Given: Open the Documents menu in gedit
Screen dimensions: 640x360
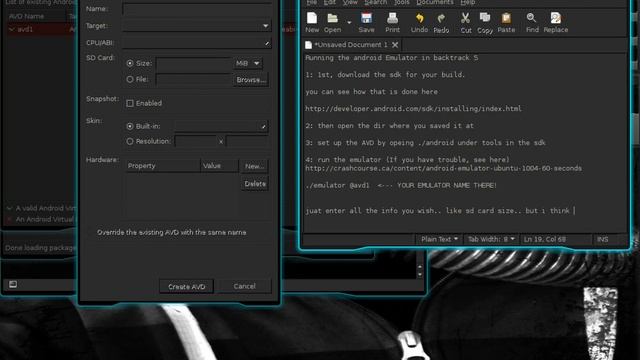Looking at the screenshot, I should [x=435, y=2].
